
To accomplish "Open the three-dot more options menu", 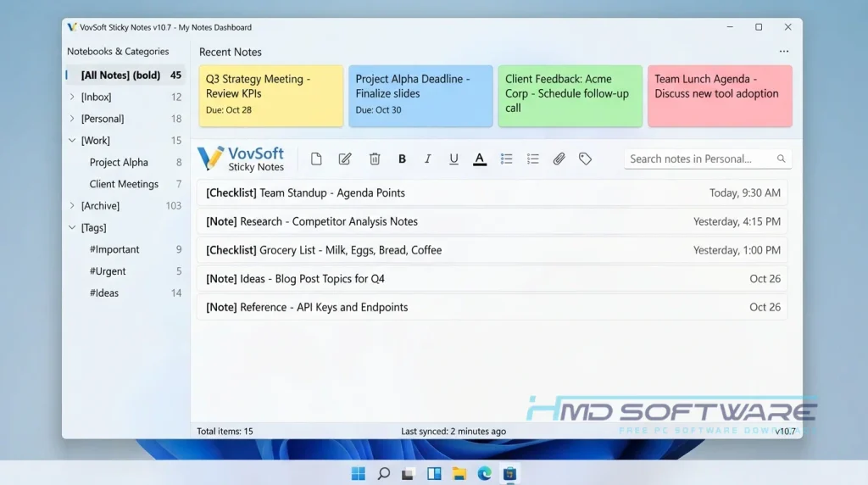I will [x=784, y=52].
